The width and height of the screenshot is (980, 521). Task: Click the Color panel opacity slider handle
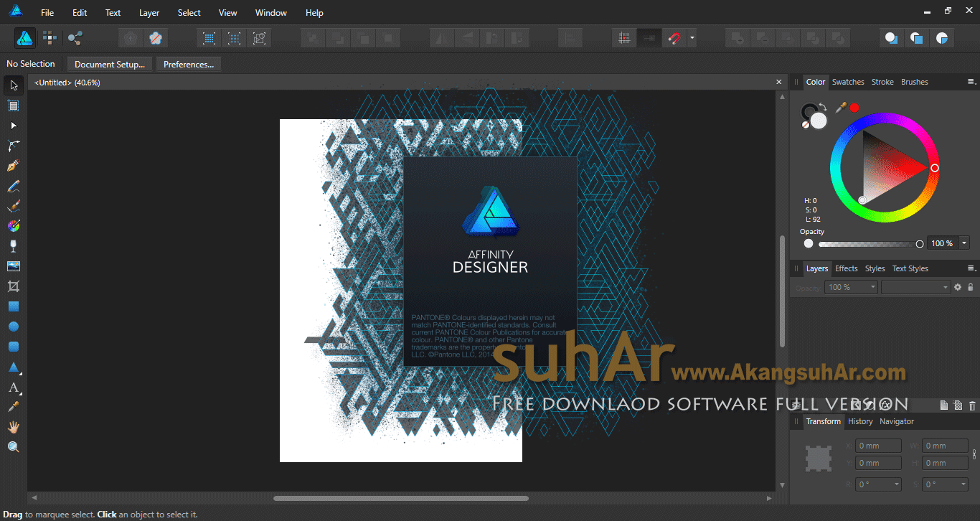click(x=920, y=244)
